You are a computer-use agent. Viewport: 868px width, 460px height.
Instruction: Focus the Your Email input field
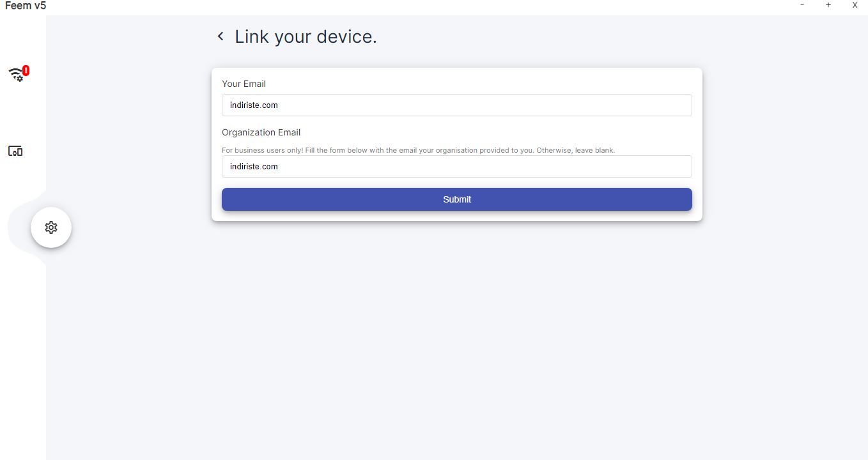point(457,105)
